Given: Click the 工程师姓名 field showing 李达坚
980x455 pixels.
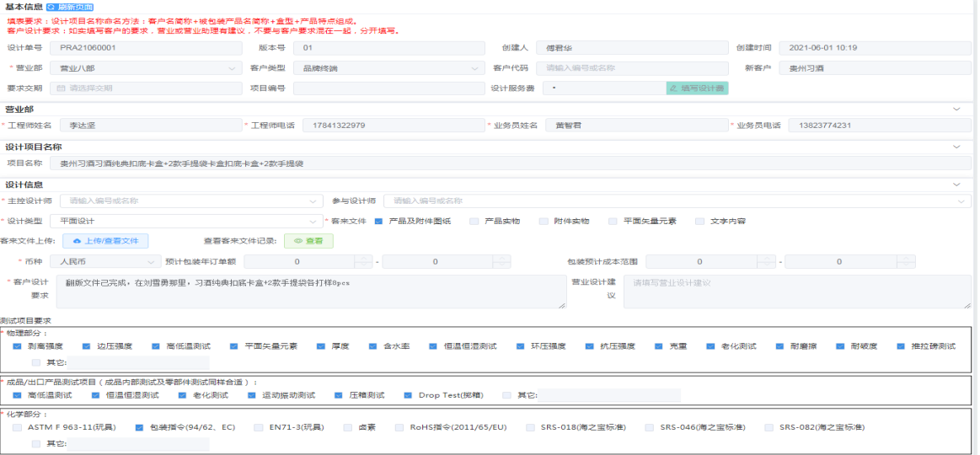Looking at the screenshot, I should pos(151,125).
